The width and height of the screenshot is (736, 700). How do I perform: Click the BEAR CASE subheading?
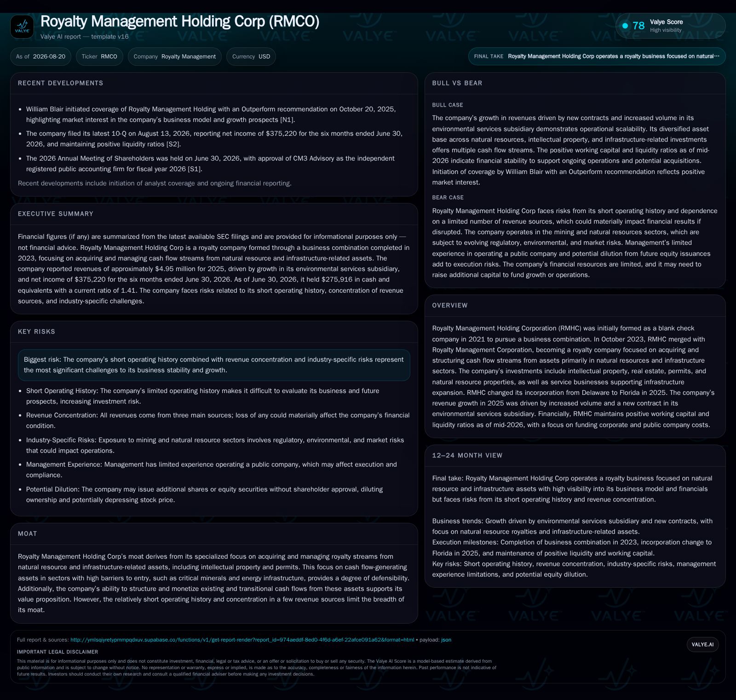(x=448, y=197)
